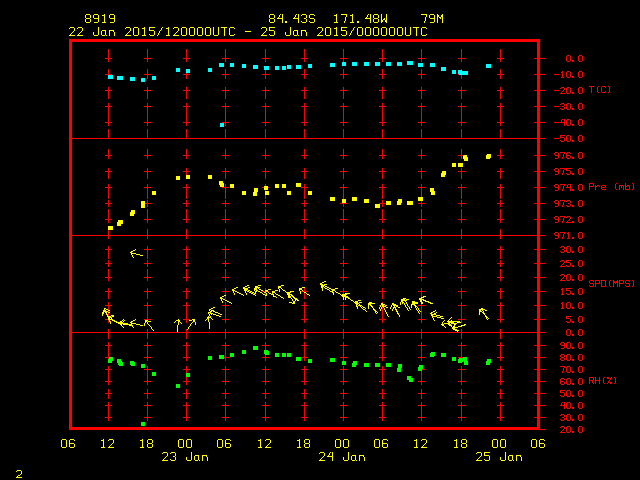Click the T(C) axis label
Image resolution: width=640 pixels, height=480 pixels.
(x=600, y=89)
